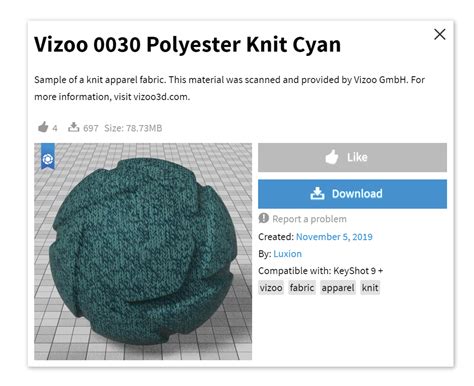Click the thumbs-up likes count icon
Screen dimensions: 474x386
[x=43, y=127]
